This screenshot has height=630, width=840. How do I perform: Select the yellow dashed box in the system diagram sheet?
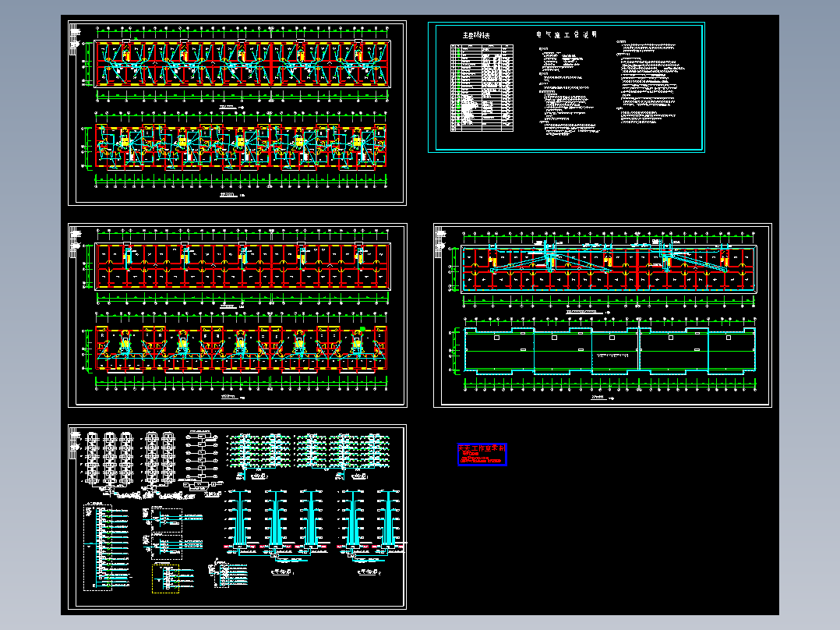tap(166, 578)
